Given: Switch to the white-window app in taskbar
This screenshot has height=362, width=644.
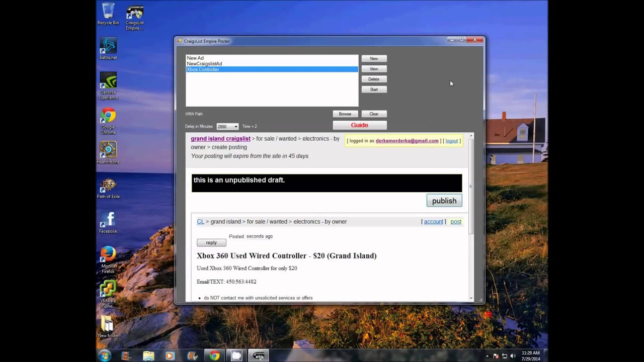Looking at the screenshot, I should click(x=236, y=355).
